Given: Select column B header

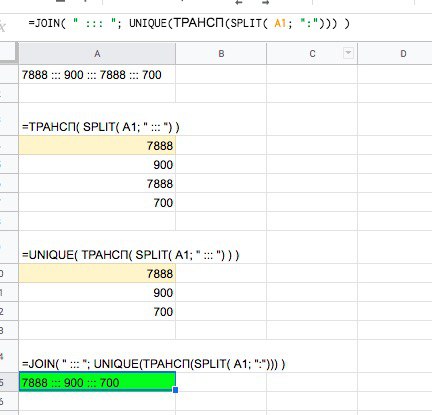Looking at the screenshot, I should pos(221,54).
